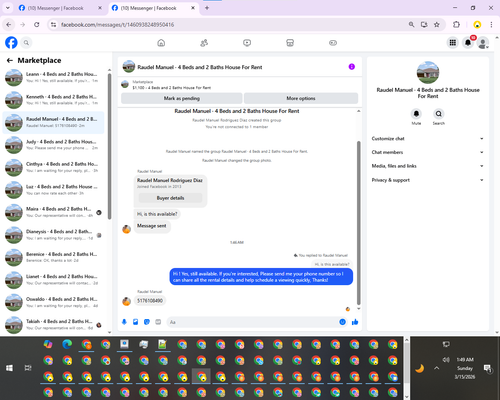Click the address bar URL
500x400 pixels.
pyautogui.click(x=117, y=25)
